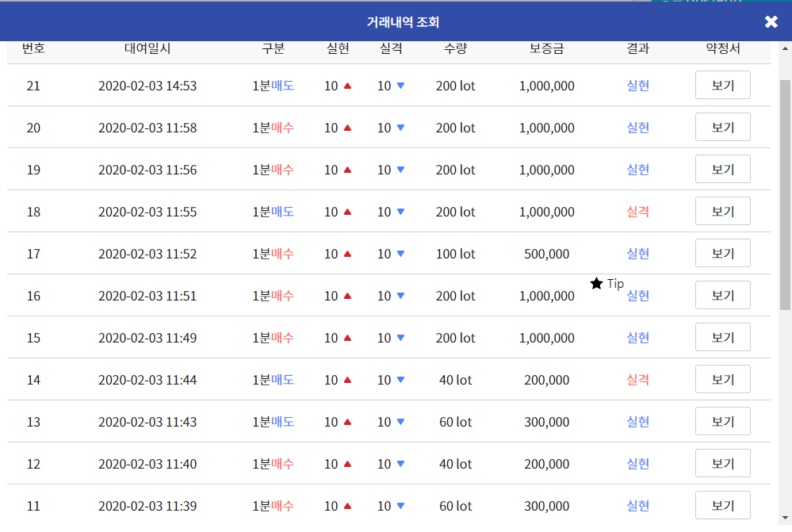Click 100 lot quantity cell

click(456, 254)
